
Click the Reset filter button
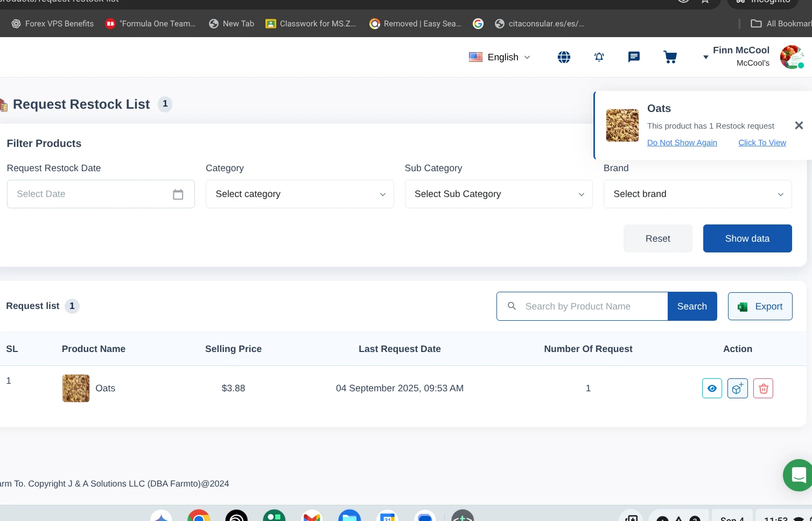657,238
